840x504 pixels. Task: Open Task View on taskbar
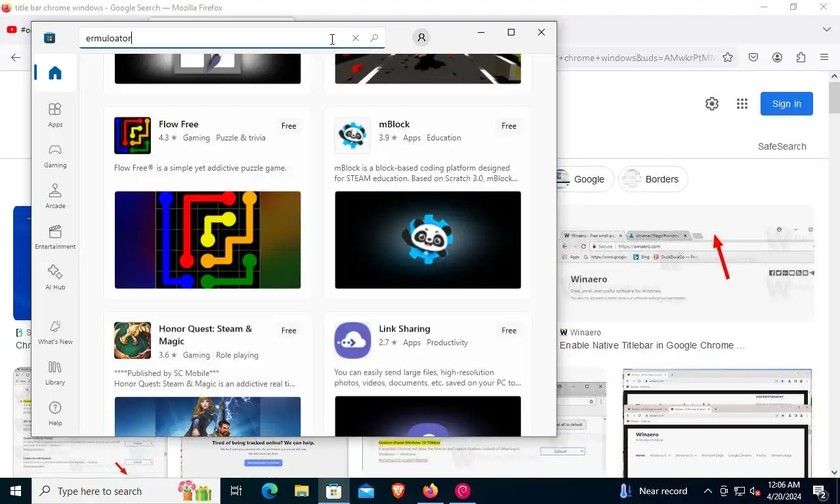[x=236, y=491]
